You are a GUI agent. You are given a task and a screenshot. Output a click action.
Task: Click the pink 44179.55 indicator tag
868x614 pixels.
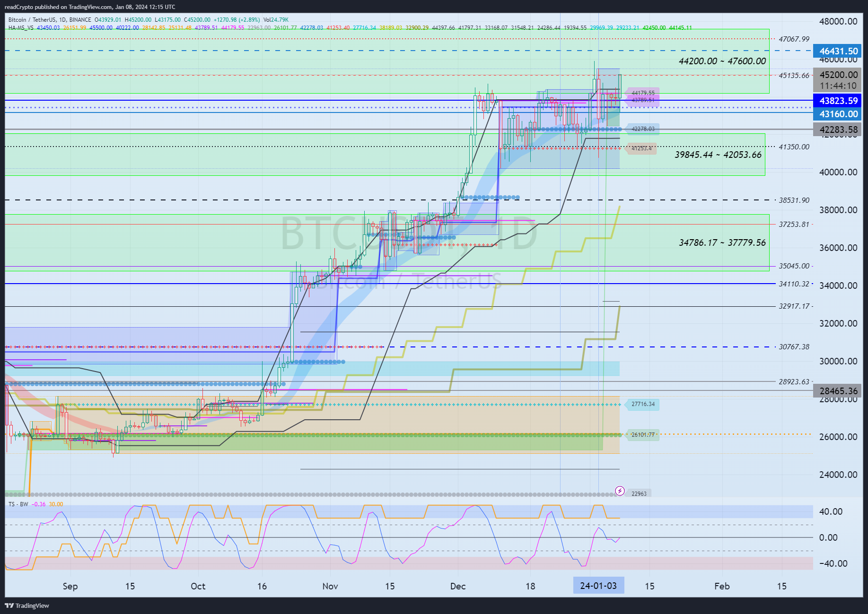point(643,93)
